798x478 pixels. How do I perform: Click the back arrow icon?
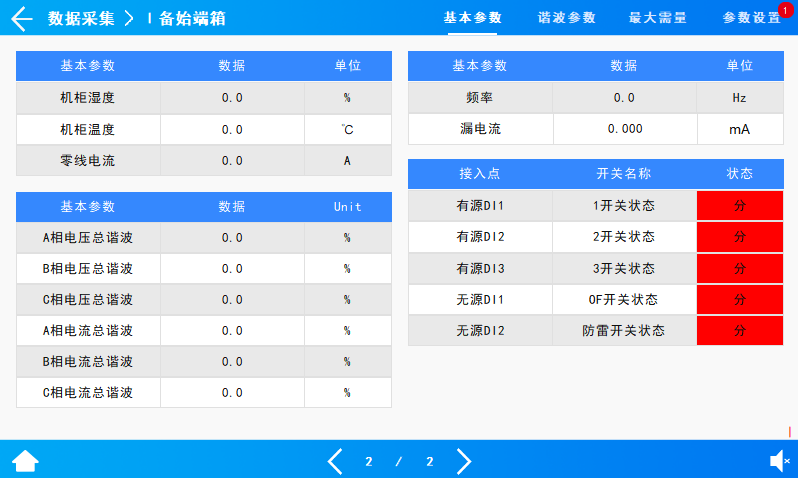[x=22, y=19]
